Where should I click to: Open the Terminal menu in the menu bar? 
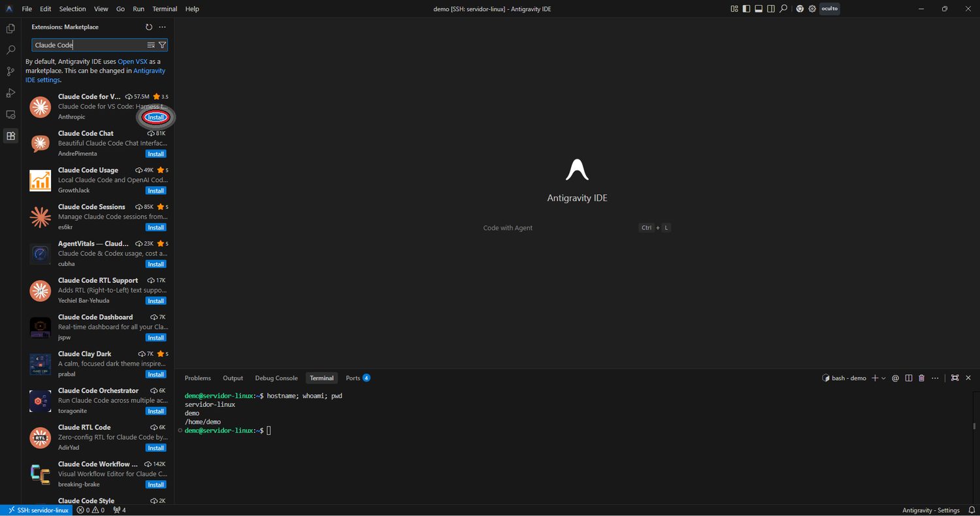pos(165,8)
